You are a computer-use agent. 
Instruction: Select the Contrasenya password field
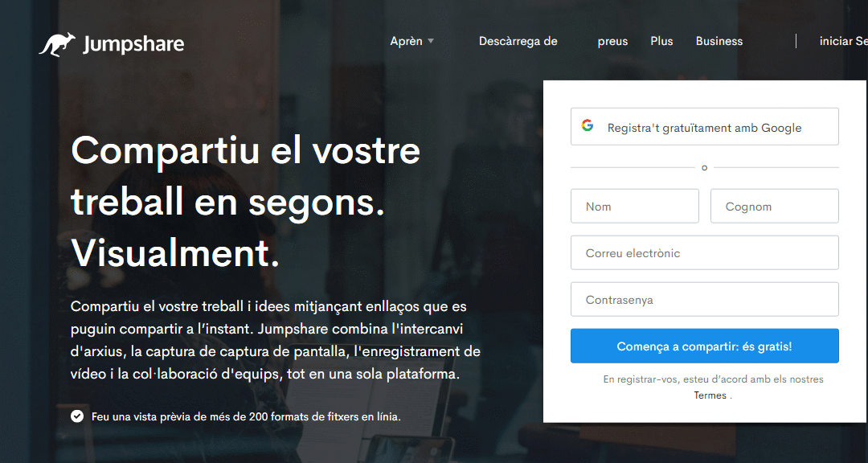[705, 299]
